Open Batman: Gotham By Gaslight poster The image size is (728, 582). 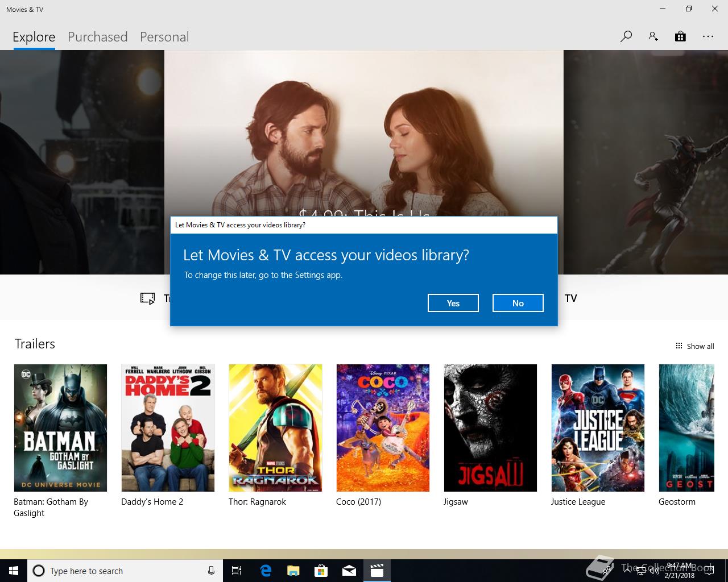[60, 428]
